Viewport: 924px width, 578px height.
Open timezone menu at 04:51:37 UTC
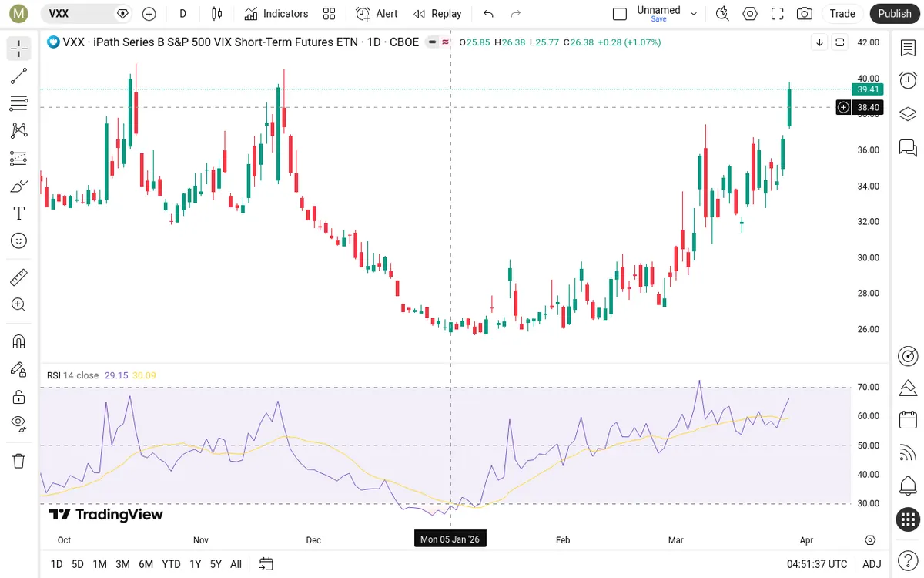[817, 564]
